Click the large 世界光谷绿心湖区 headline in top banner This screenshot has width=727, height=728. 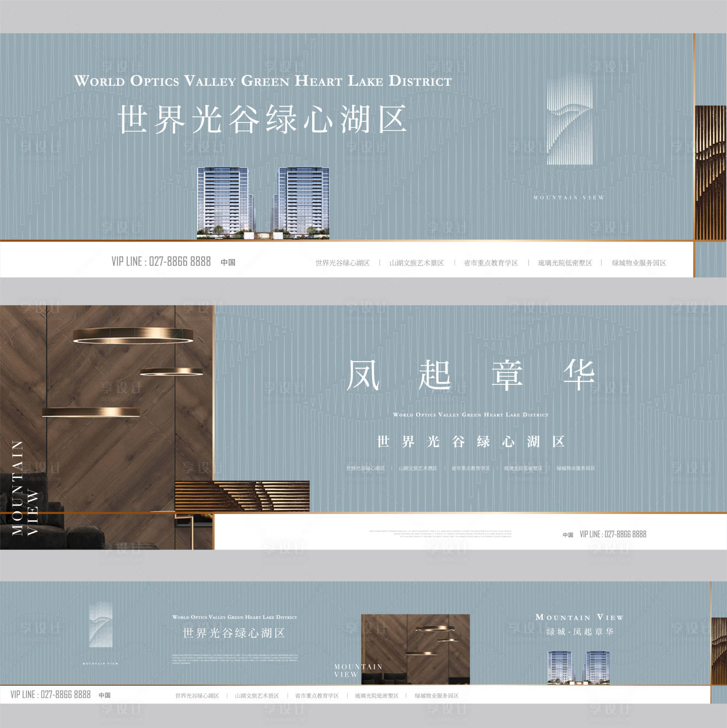262,120
